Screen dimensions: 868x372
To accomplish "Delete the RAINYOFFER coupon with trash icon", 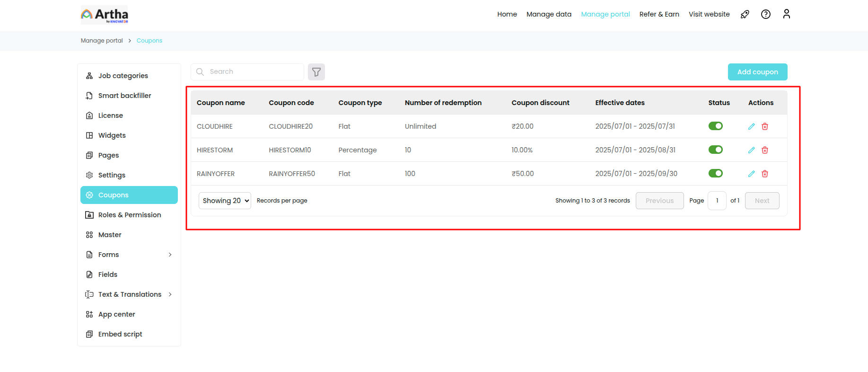I will (765, 174).
